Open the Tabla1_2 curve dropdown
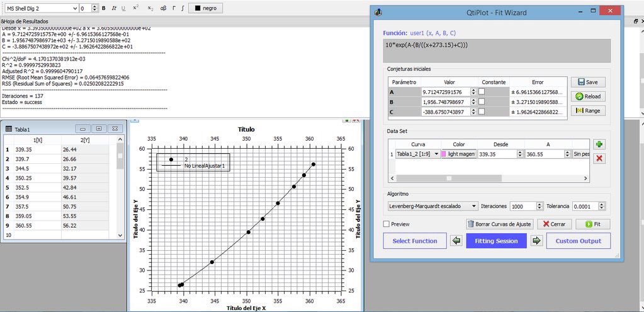The width and height of the screenshot is (644, 312). [x=436, y=154]
